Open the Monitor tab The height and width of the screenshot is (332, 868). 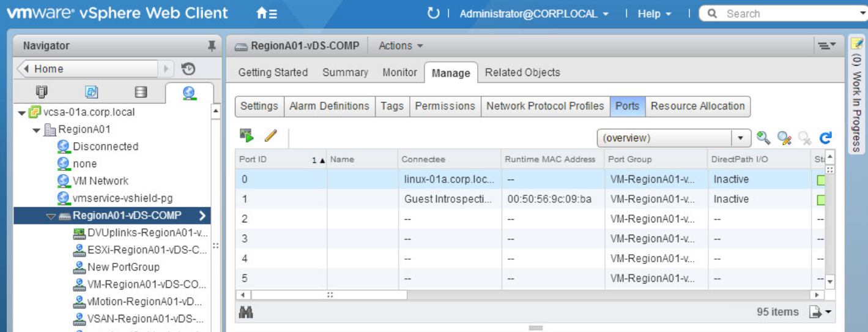tap(399, 72)
